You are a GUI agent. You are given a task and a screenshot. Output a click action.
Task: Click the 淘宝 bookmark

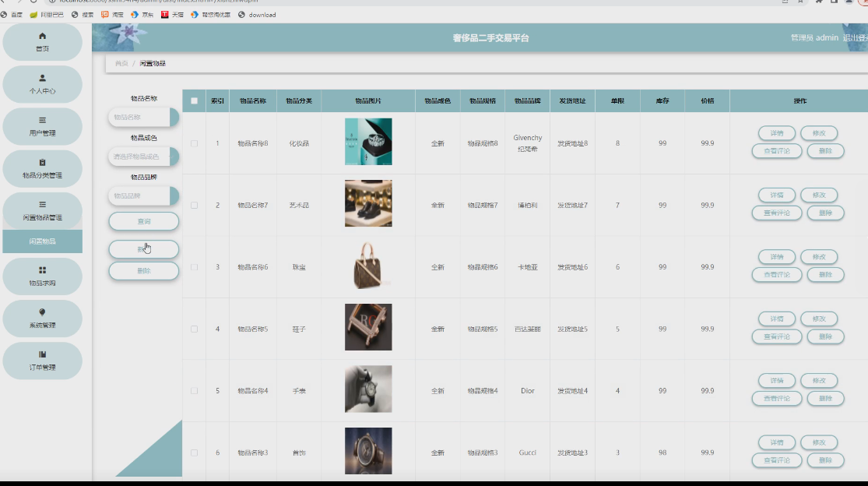point(112,15)
